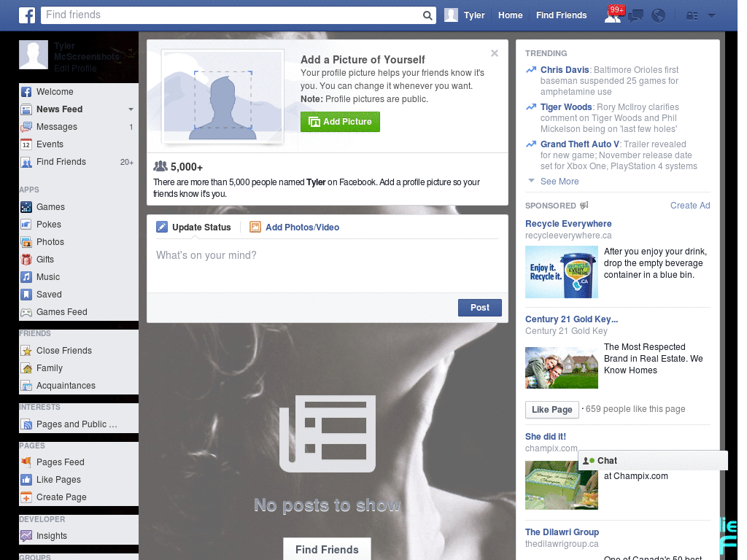Image resolution: width=747 pixels, height=560 pixels.
Task: Click the sidebar Find Friends icon
Action: point(26,163)
